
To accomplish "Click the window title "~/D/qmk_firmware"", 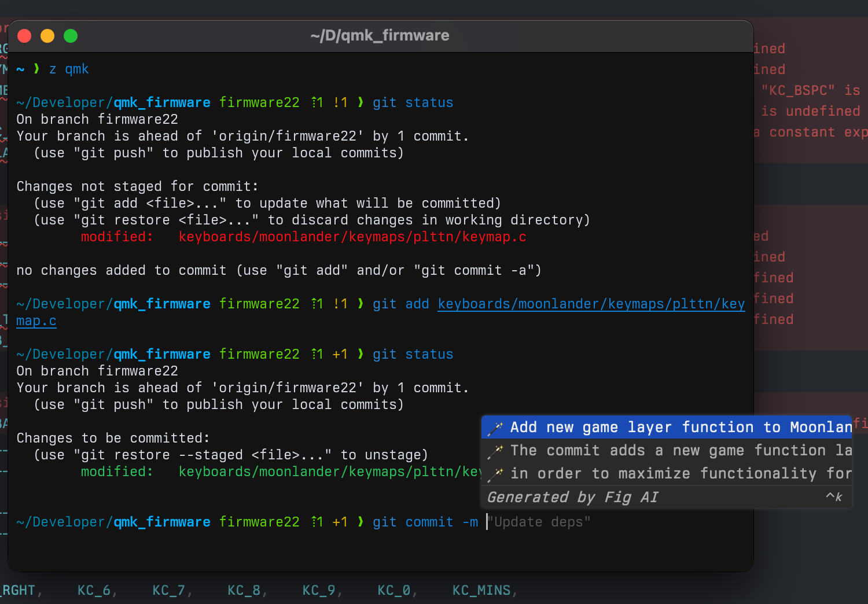I will coord(380,36).
